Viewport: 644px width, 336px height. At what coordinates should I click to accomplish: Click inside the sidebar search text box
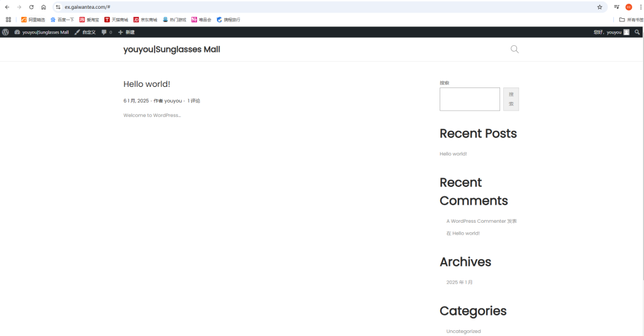tap(469, 99)
